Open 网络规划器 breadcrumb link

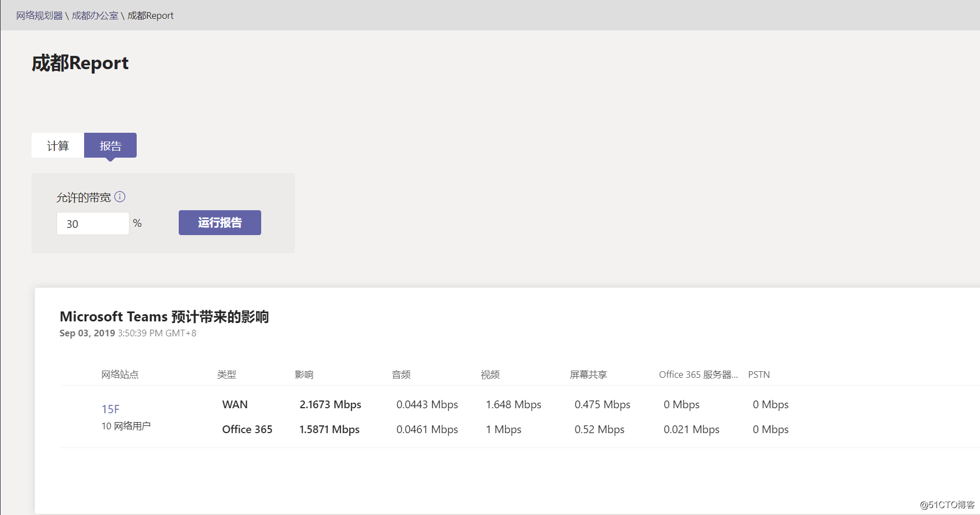39,15
